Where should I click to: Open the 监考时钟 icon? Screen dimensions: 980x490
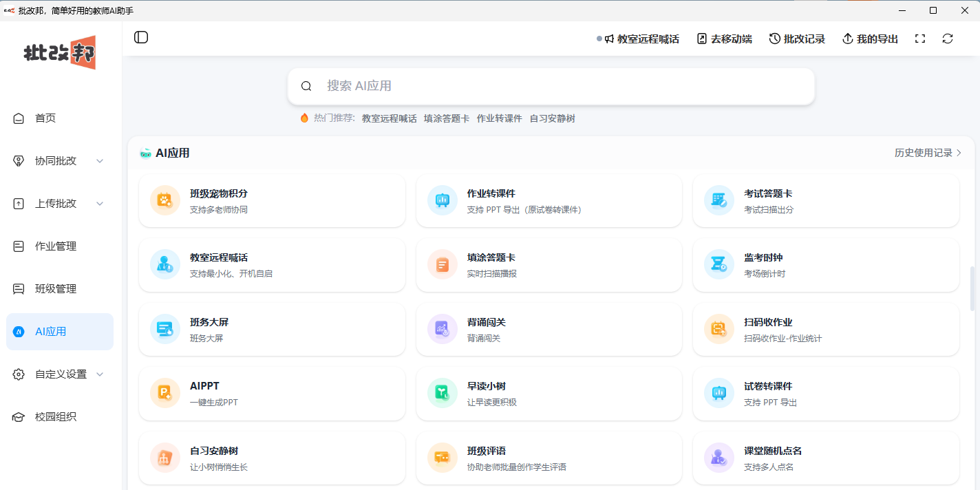[719, 264]
